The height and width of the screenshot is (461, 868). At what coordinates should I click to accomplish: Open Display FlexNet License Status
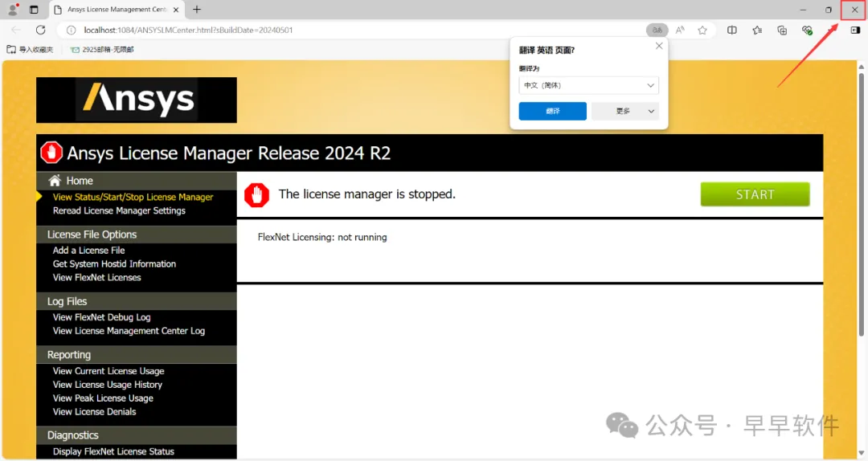pos(113,451)
